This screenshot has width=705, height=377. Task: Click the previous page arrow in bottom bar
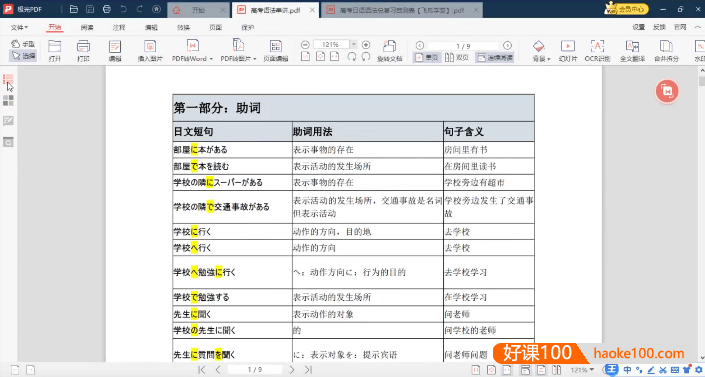coord(218,370)
